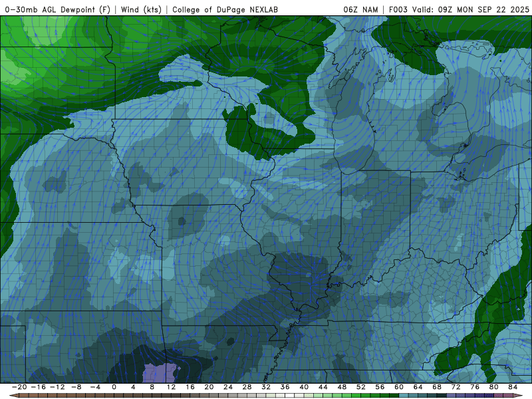
Task: Click the 36 value on the color scale
Action: (285, 387)
